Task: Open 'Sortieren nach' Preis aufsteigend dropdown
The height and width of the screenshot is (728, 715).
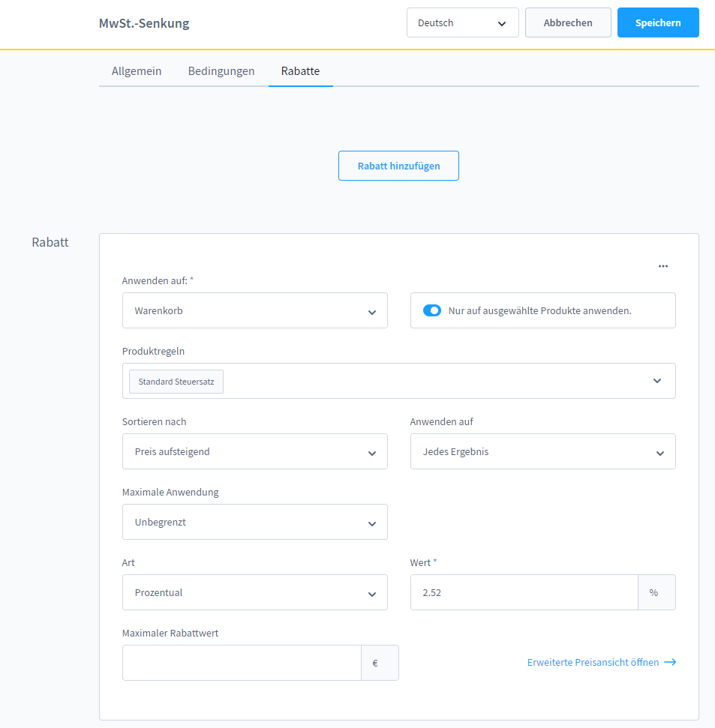Action: click(254, 451)
